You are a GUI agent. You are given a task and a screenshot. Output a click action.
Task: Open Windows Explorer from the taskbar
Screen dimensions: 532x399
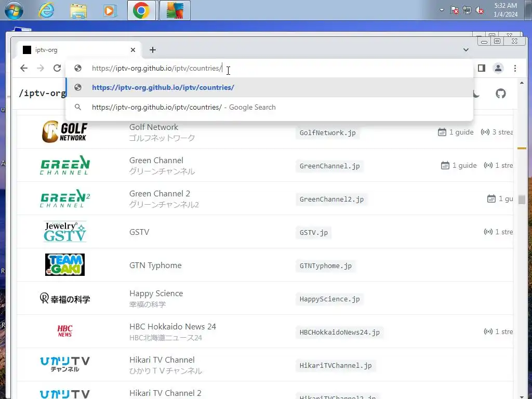(x=78, y=10)
